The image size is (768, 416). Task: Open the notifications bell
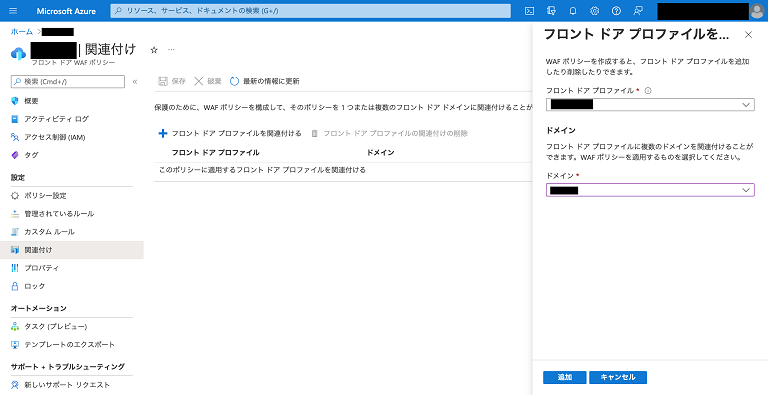tap(573, 10)
